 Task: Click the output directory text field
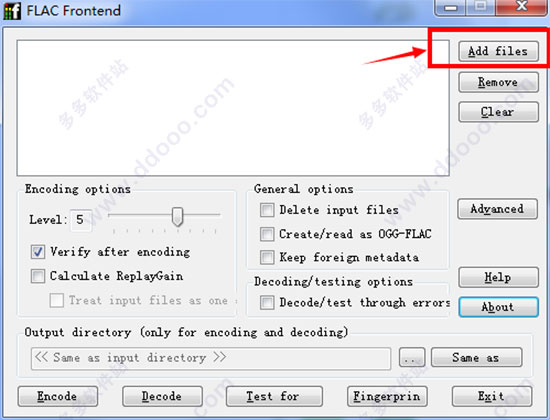click(211, 358)
